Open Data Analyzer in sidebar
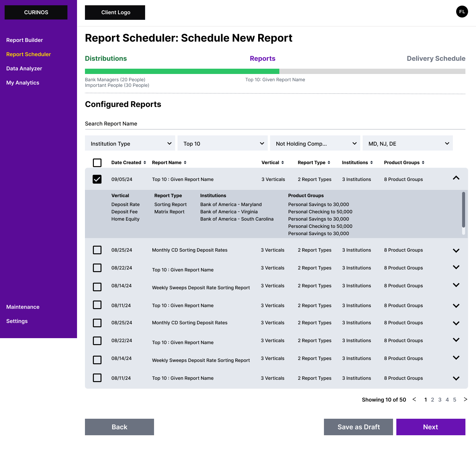This screenshot has width=476, height=461. coord(24,68)
